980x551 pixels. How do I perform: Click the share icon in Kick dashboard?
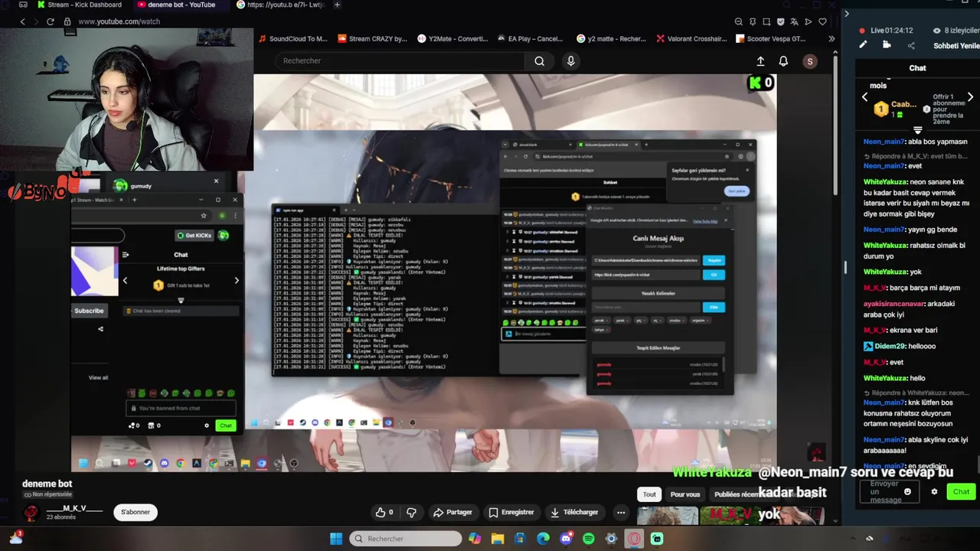click(x=911, y=45)
